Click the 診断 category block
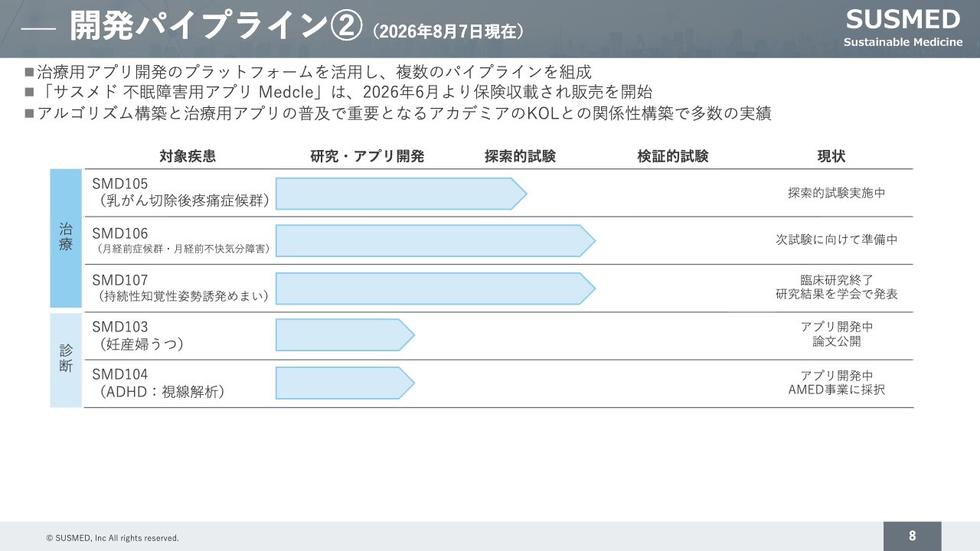 (66, 360)
